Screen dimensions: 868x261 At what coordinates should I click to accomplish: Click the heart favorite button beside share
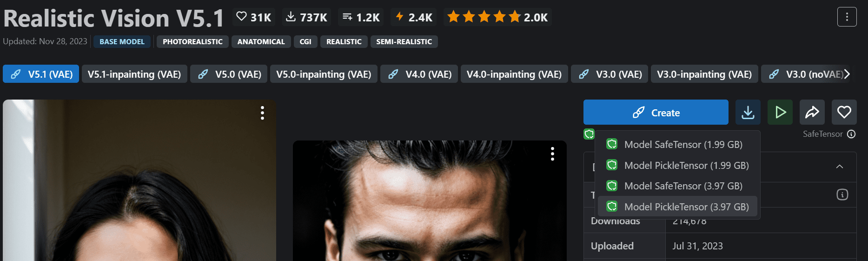coord(844,112)
